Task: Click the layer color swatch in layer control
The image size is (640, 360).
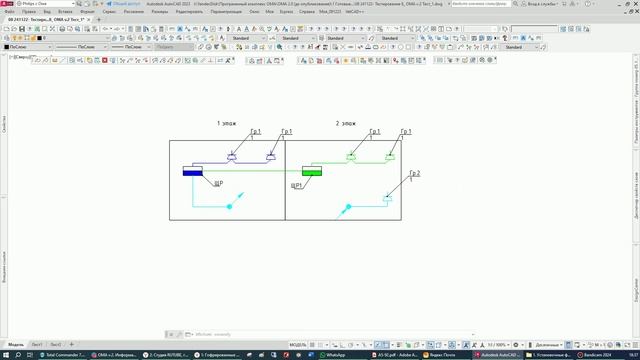Action: point(40,38)
